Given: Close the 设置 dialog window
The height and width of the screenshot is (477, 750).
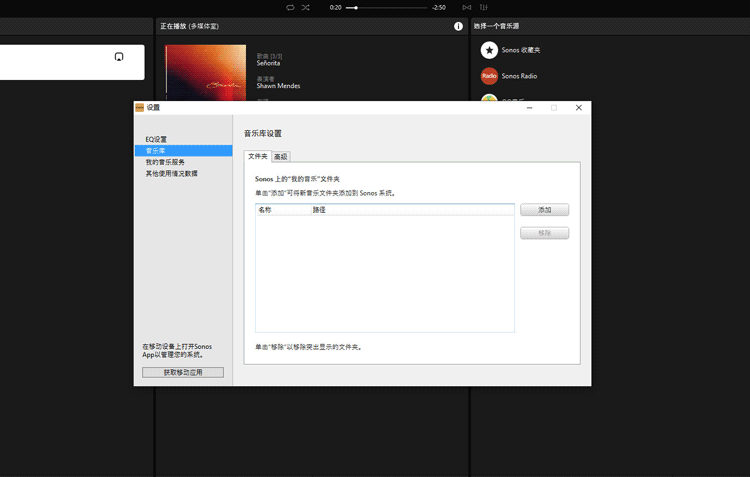Looking at the screenshot, I should pos(579,108).
